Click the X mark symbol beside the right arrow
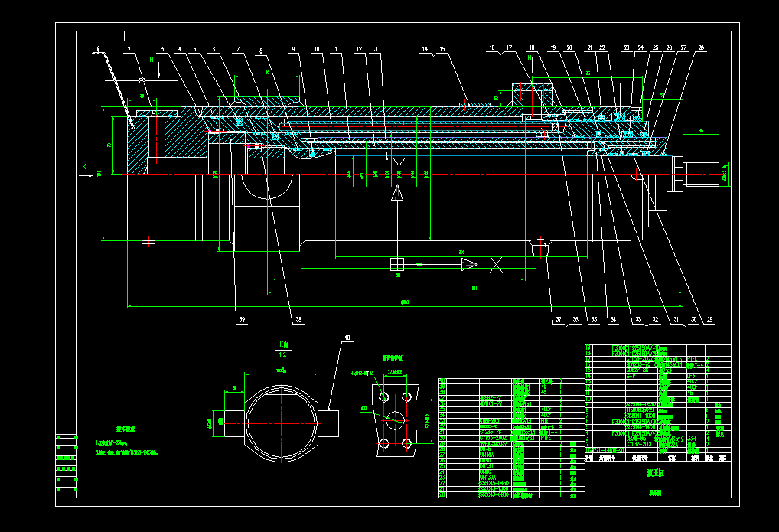Screen dimensions: 779x532 (496, 265)
